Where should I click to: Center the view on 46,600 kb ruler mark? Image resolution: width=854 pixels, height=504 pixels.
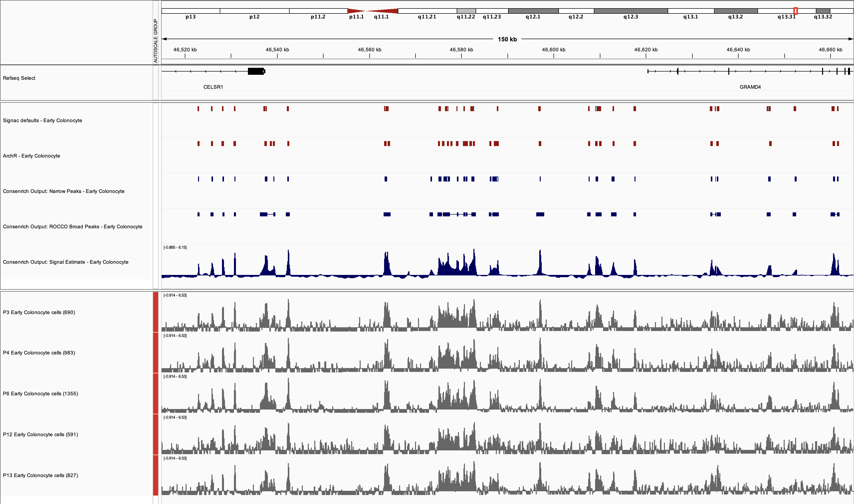(x=554, y=50)
